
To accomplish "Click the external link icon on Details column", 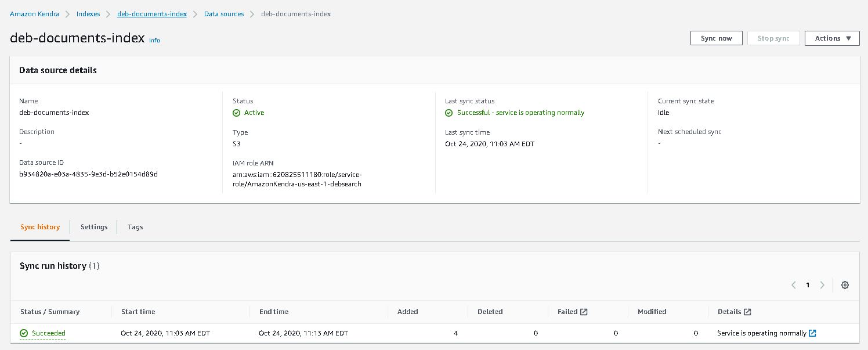I will tap(747, 312).
